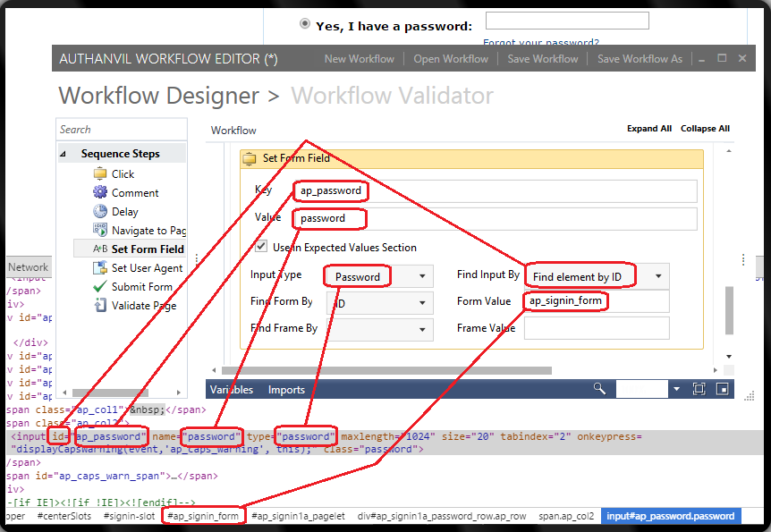Open the Find Frame By dropdown
The height and width of the screenshot is (532, 771).
[422, 329]
